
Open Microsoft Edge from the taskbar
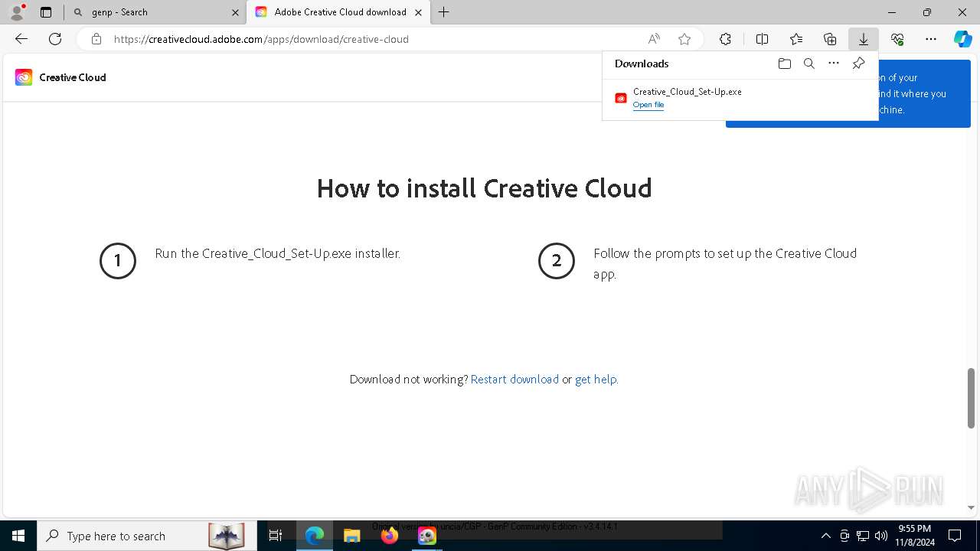click(x=315, y=536)
